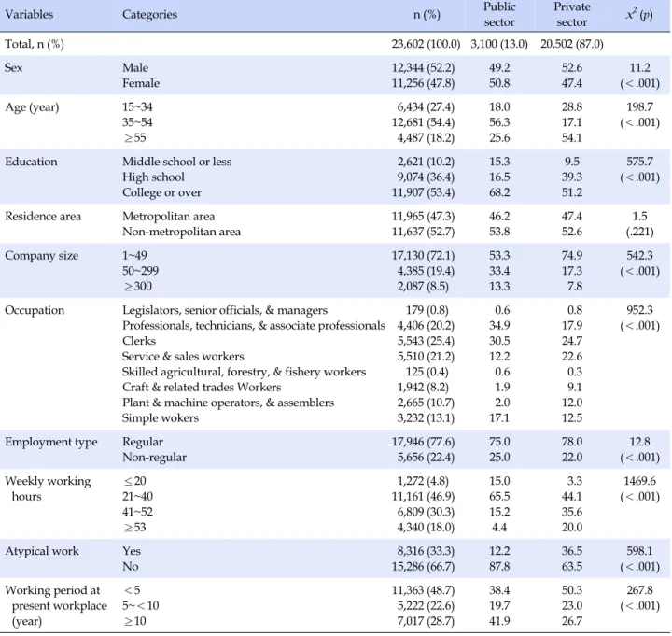Click 'Middle school or less' category
Screen dimensions: 672x636
pyautogui.click(x=176, y=162)
